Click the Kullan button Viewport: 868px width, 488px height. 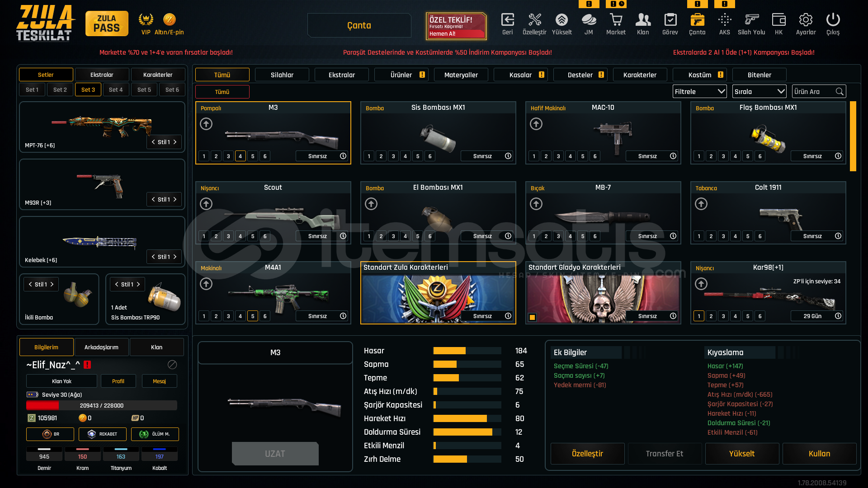(819, 454)
